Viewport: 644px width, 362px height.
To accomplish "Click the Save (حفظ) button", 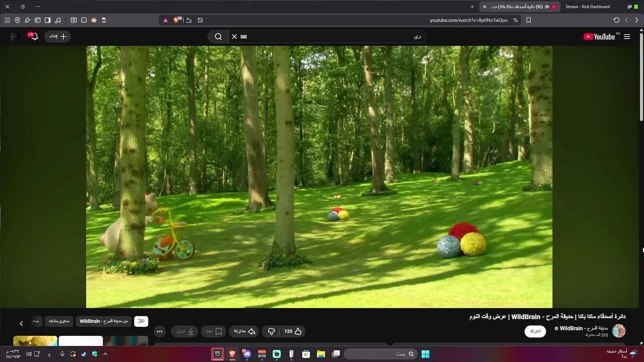I will coord(214,331).
